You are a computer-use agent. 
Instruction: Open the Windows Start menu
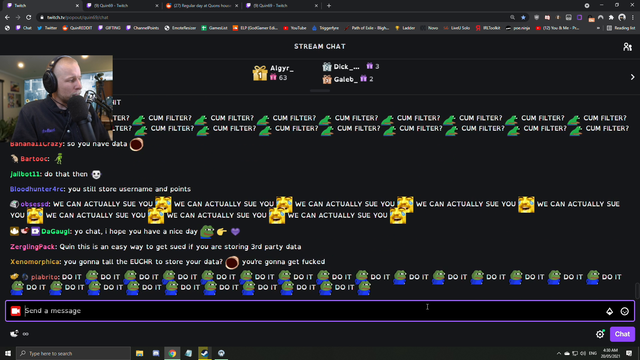(x=8, y=353)
